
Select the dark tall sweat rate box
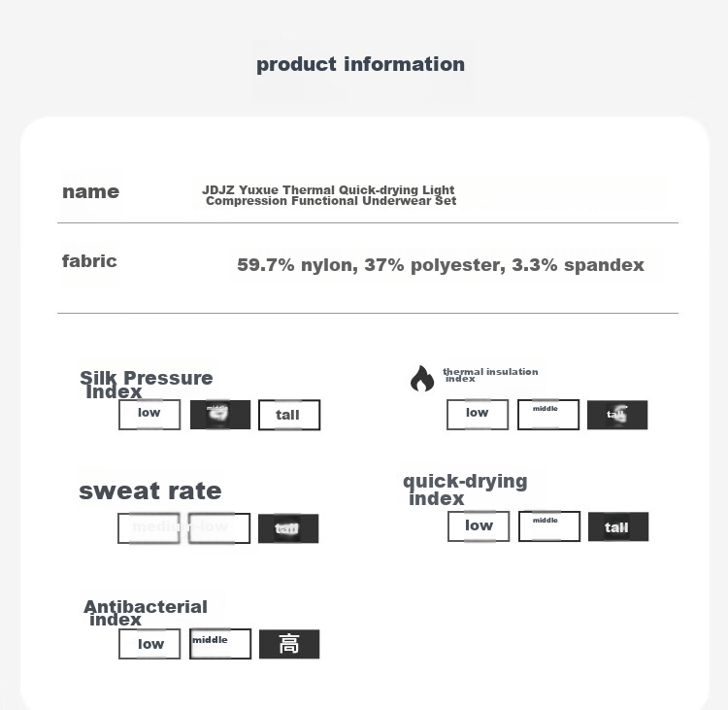tap(288, 528)
